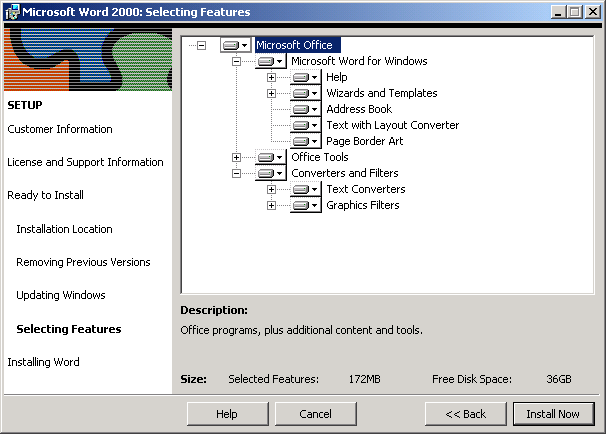Expand the Graphics Filters node
This screenshot has width=606, height=434.
pyautogui.click(x=271, y=205)
